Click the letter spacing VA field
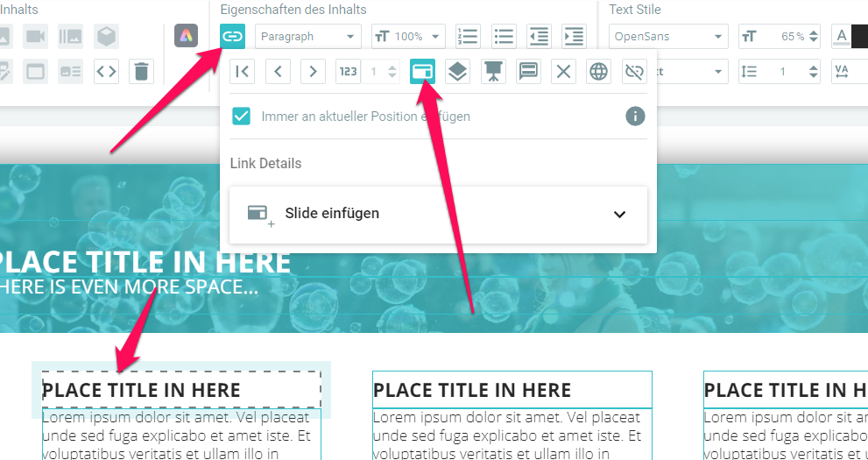Image resolution: width=868 pixels, height=460 pixels. 850,72
